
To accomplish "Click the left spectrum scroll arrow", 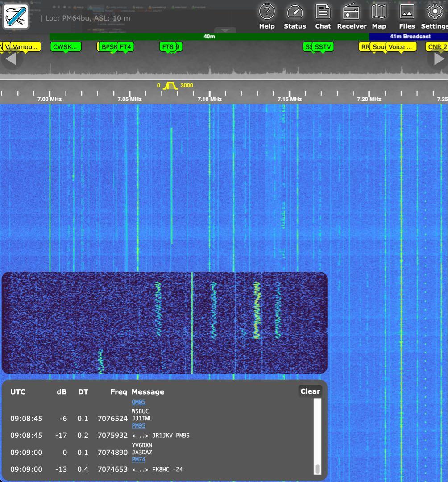I will pos(12,59).
